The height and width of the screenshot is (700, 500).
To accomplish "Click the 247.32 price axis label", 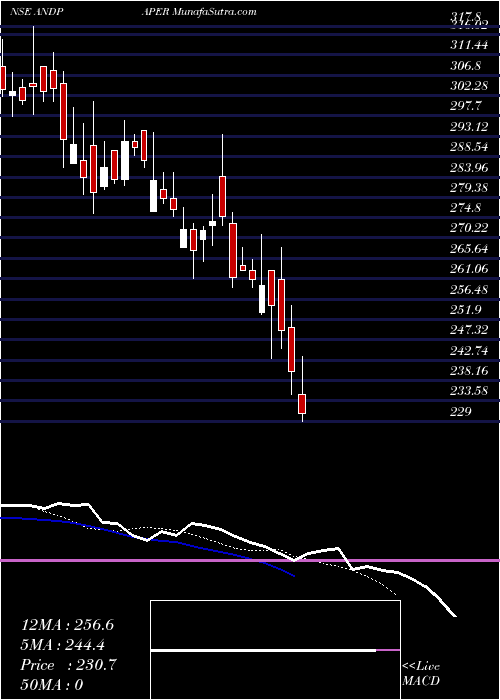I will click(469, 330).
